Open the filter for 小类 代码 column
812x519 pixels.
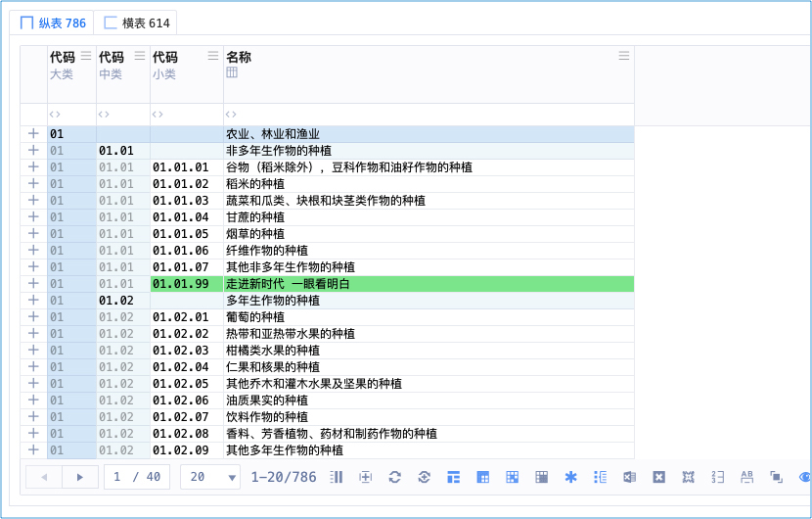click(158, 114)
